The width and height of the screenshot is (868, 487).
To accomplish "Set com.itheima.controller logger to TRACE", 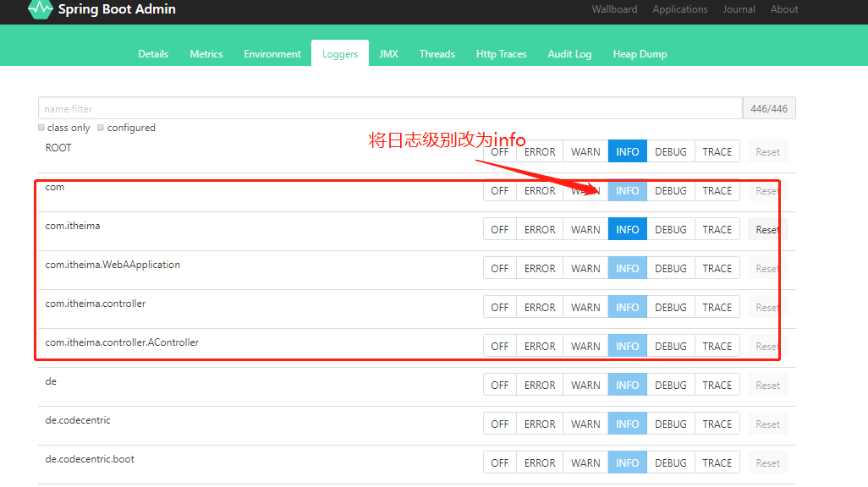I will 717,307.
